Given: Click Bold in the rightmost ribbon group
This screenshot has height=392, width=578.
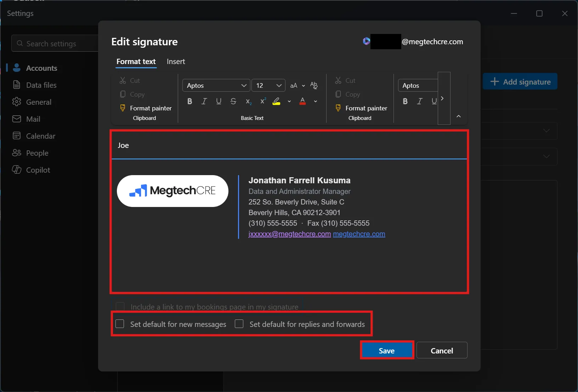Looking at the screenshot, I should pyautogui.click(x=405, y=102).
